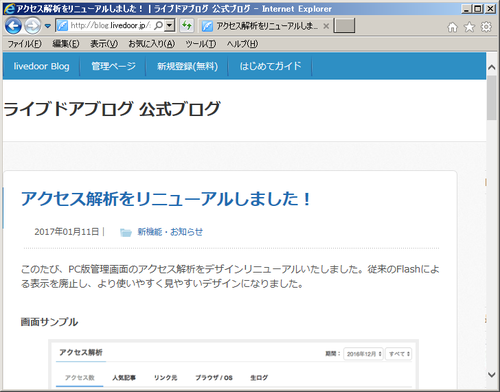
Task: Open the 表示(V) menu
Action: tap(104, 44)
